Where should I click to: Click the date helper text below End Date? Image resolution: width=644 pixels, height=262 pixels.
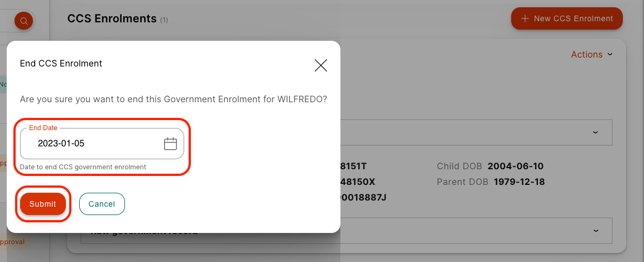pos(83,167)
